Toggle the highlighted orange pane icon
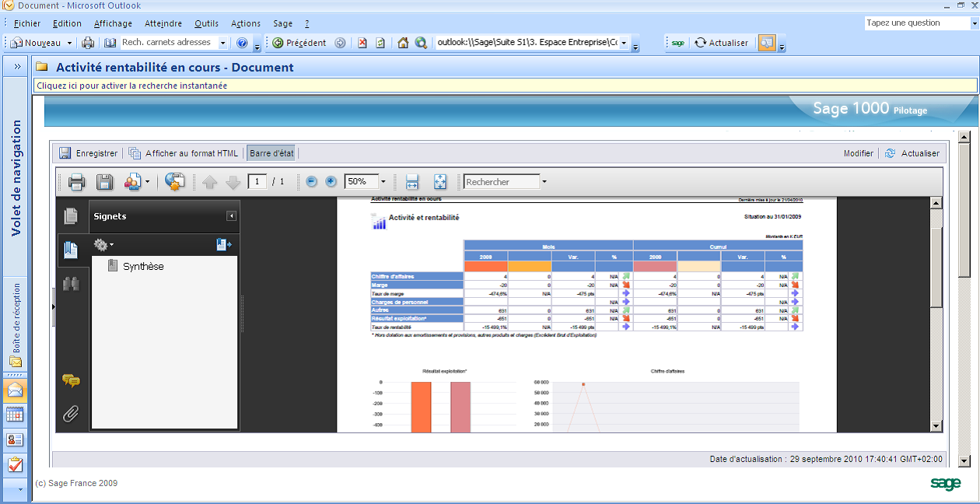This screenshot has width=980, height=504. [767, 43]
